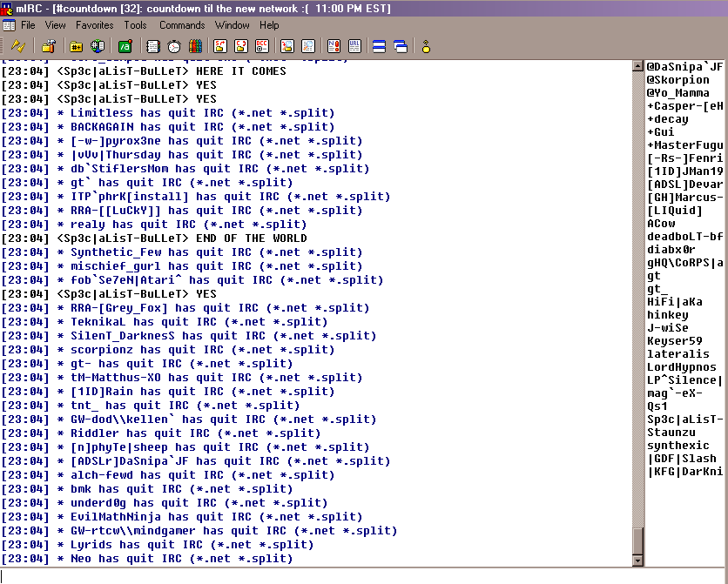Screen dimensions: 728x584
Task: Select [LIQuid] in the nick list
Action: [x=675, y=210]
